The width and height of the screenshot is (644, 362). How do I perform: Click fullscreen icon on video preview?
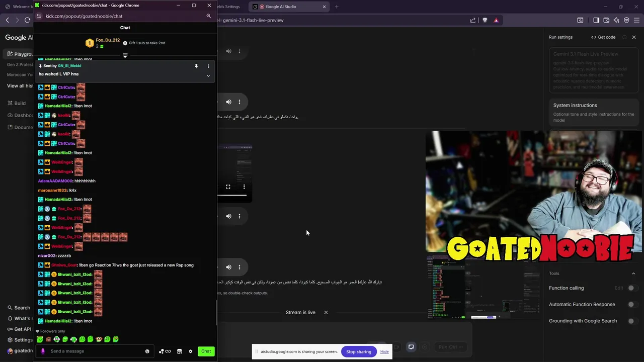(228, 187)
